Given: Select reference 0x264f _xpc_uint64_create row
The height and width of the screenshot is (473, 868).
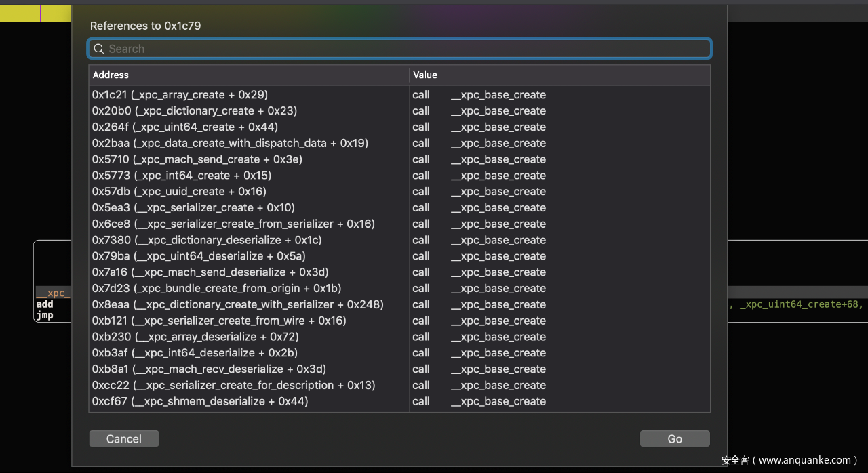Looking at the screenshot, I should (185, 127).
